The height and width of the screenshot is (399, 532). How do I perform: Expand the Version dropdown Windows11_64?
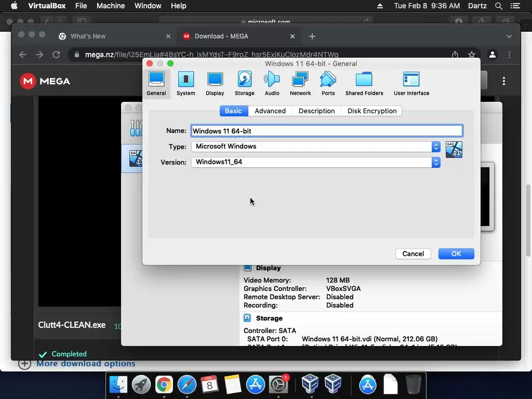[315, 162]
